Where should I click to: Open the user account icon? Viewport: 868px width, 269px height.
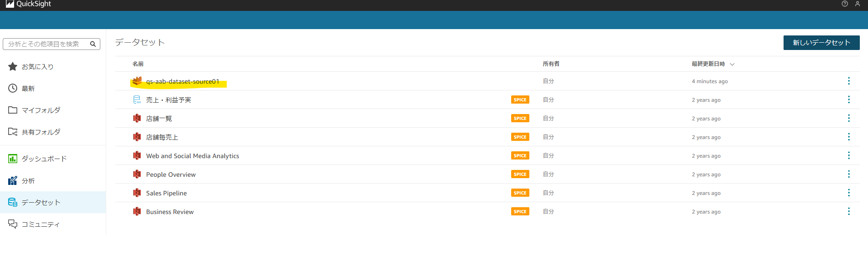858,4
